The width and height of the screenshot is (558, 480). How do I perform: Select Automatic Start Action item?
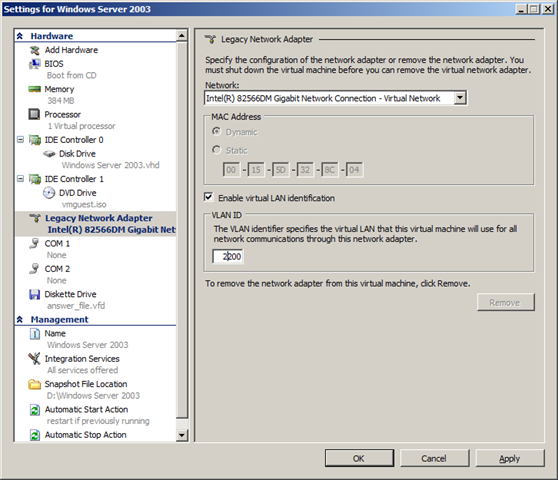[86, 410]
